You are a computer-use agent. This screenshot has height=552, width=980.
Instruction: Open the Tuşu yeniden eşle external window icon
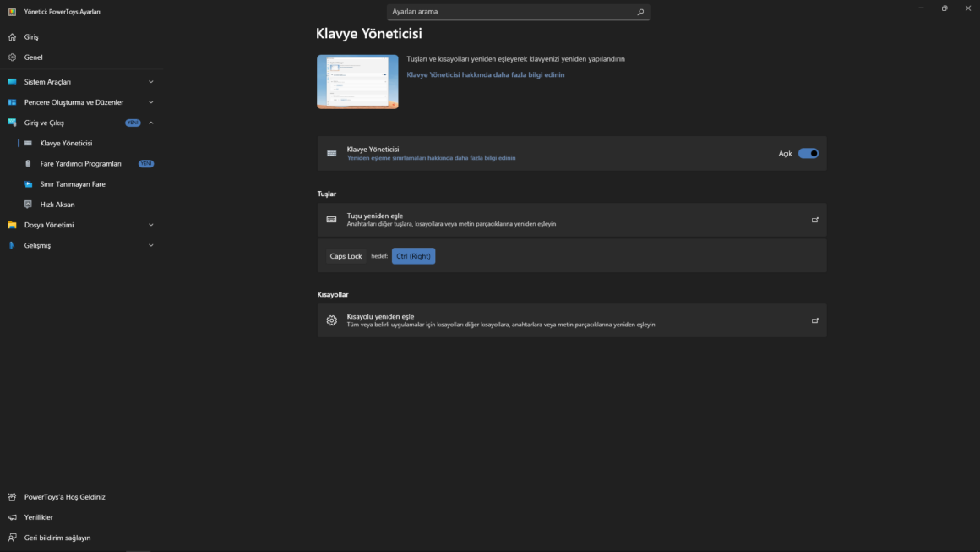tap(815, 220)
